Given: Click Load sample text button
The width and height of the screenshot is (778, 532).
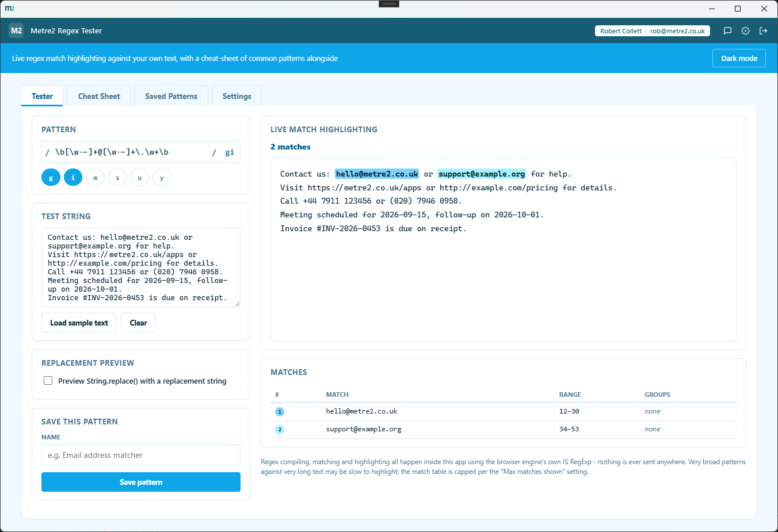Looking at the screenshot, I should click(79, 323).
